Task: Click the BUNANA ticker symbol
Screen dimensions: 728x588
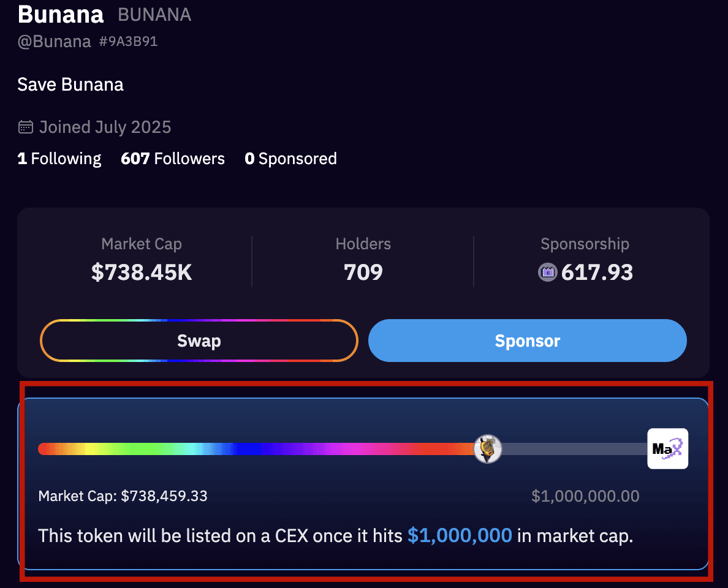Action: 154,15
